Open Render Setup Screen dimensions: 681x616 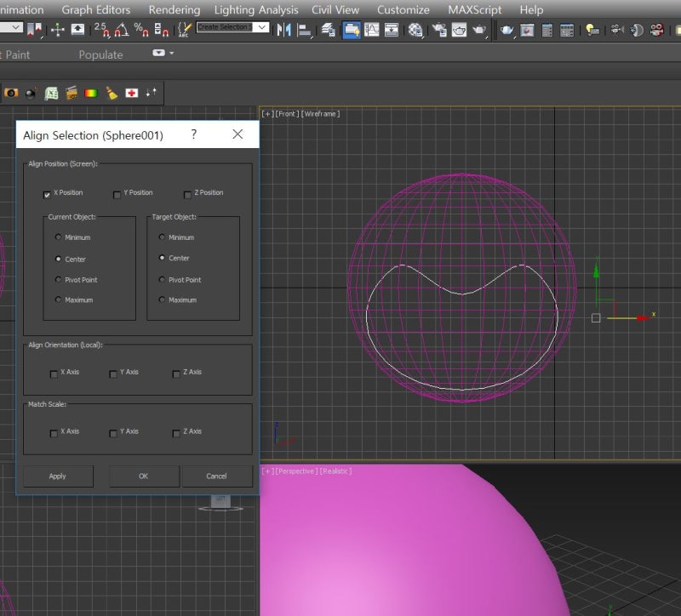click(547, 31)
